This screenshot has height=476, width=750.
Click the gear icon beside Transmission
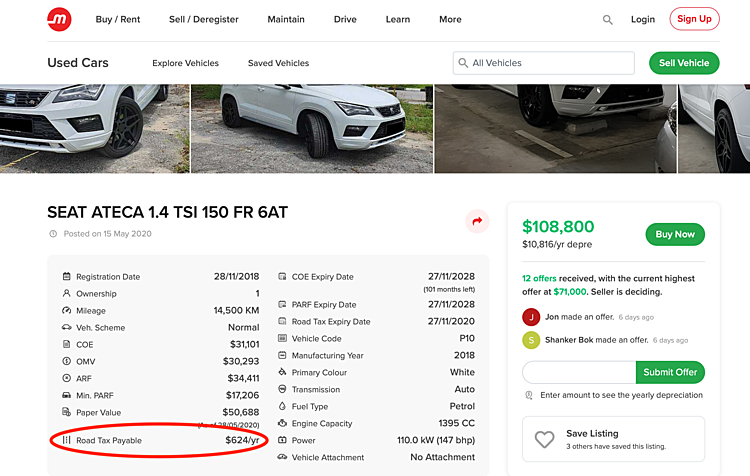[282, 389]
